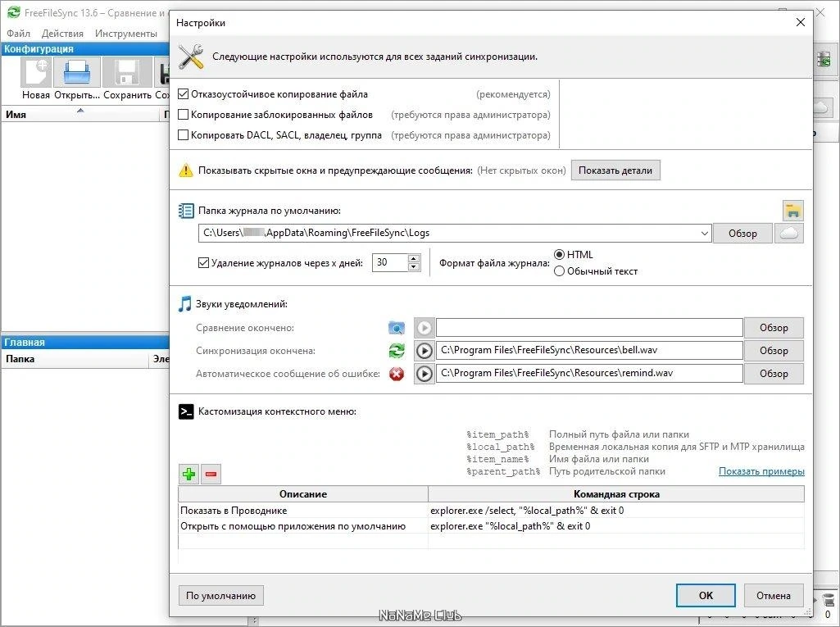The image size is (840, 627).
Task: Select row Показать в Проводнике
Action: coord(303,510)
